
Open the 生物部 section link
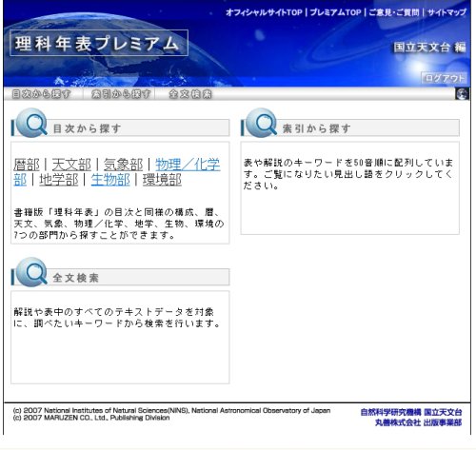110,180
